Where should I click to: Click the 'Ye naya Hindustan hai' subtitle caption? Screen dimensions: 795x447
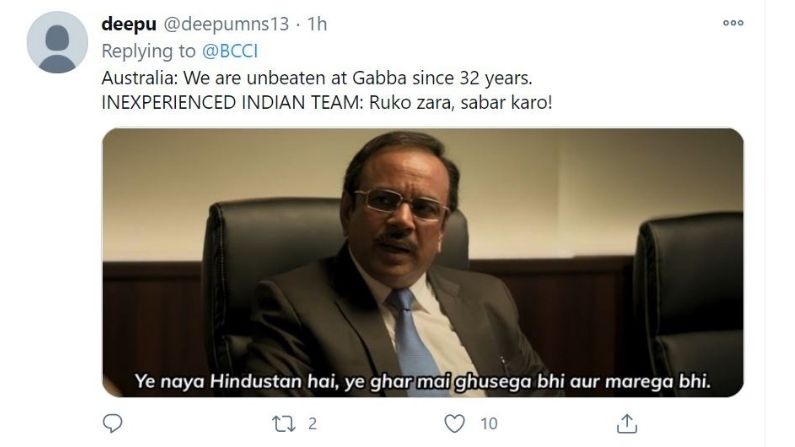pyautogui.click(x=423, y=381)
